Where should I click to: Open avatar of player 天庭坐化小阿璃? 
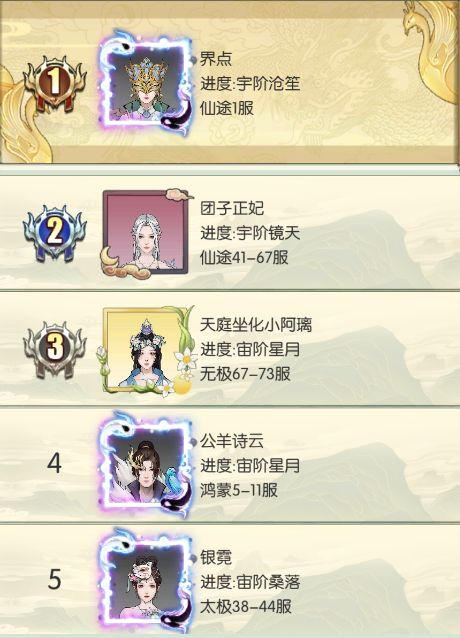pos(146,351)
